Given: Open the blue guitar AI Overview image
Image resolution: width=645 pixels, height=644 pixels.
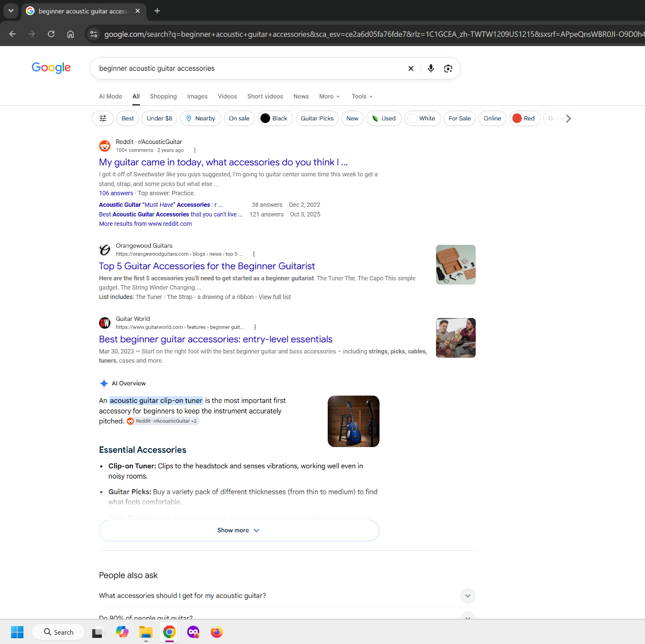Looking at the screenshot, I should coord(354,422).
